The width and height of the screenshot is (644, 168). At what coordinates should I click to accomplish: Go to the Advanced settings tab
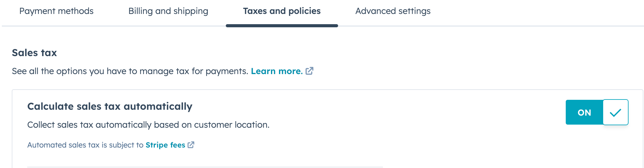393,11
